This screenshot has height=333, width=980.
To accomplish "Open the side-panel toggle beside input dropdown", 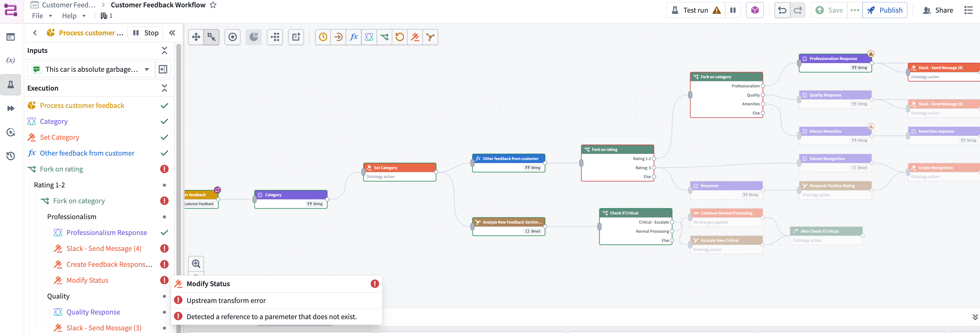I will coord(163,69).
